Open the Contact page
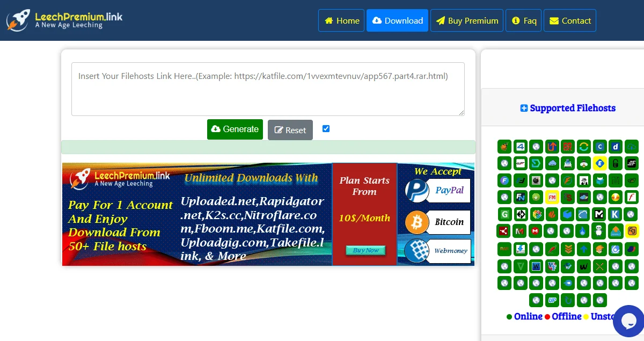The image size is (644, 341). pyautogui.click(x=570, y=20)
